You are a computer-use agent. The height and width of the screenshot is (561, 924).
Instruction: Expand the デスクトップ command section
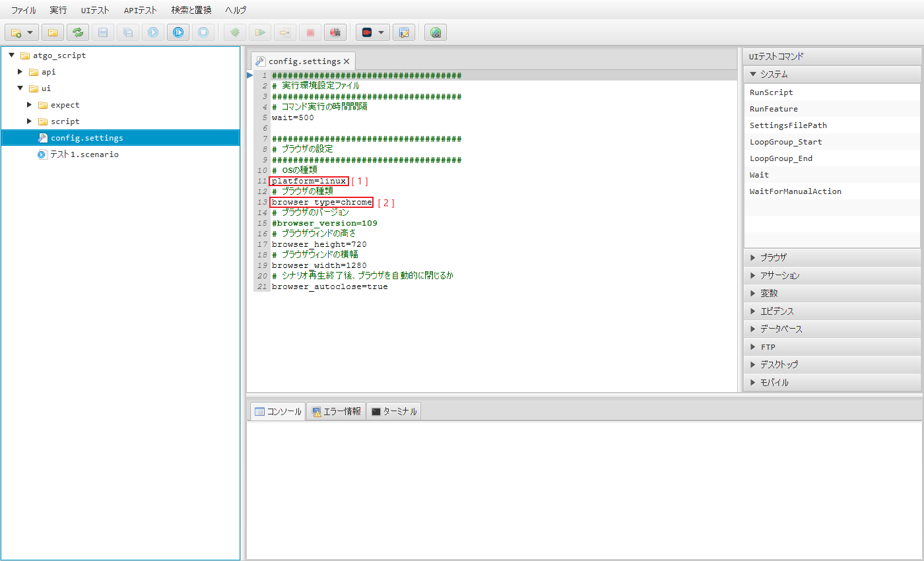(832, 364)
